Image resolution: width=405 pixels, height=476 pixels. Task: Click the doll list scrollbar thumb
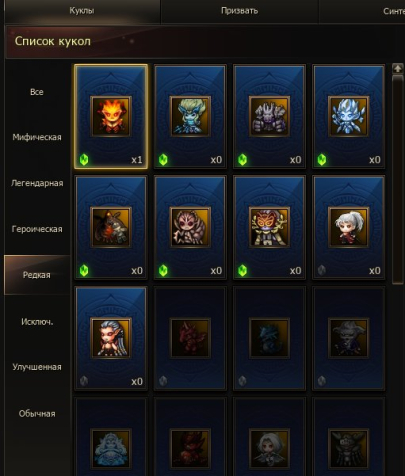point(398,179)
